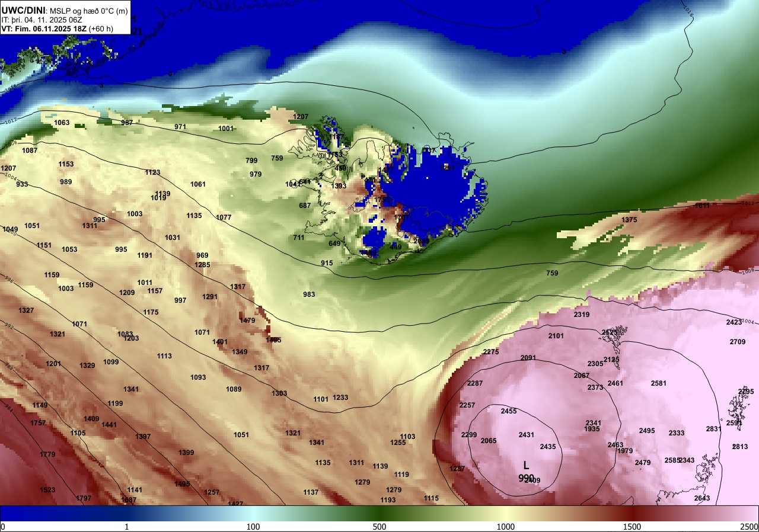Click the height value 1031

point(173,238)
